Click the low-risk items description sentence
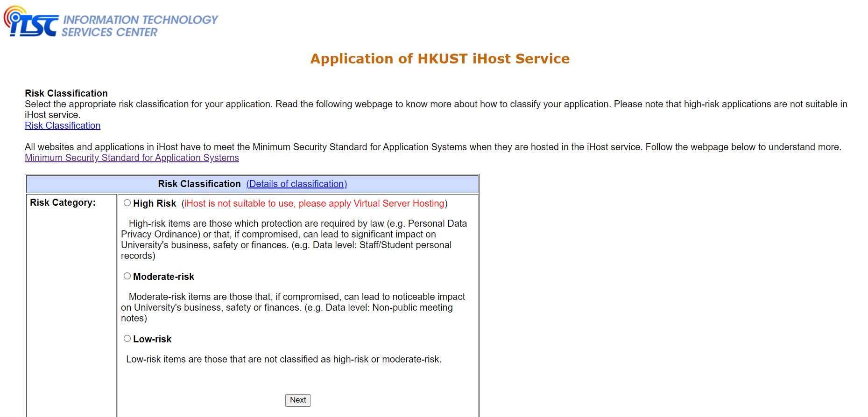The width and height of the screenshot is (868, 417). click(x=283, y=359)
